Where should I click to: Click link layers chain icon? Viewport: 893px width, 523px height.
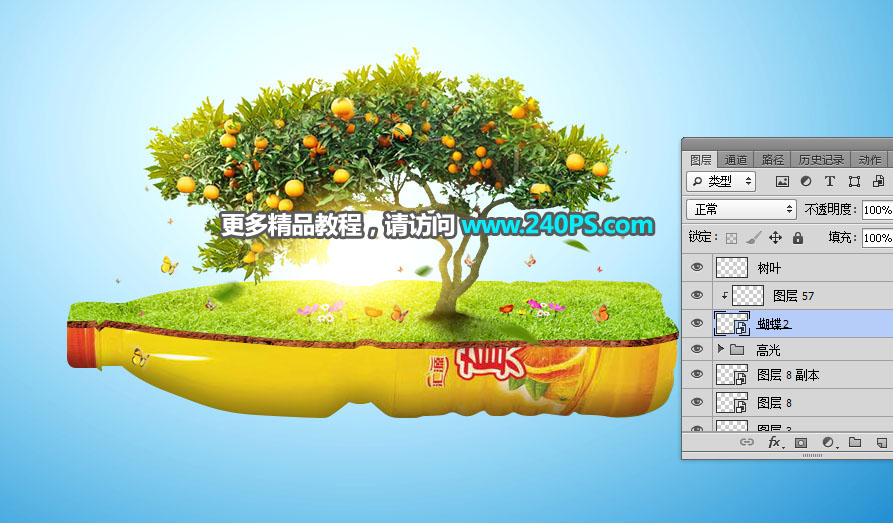tap(747, 442)
